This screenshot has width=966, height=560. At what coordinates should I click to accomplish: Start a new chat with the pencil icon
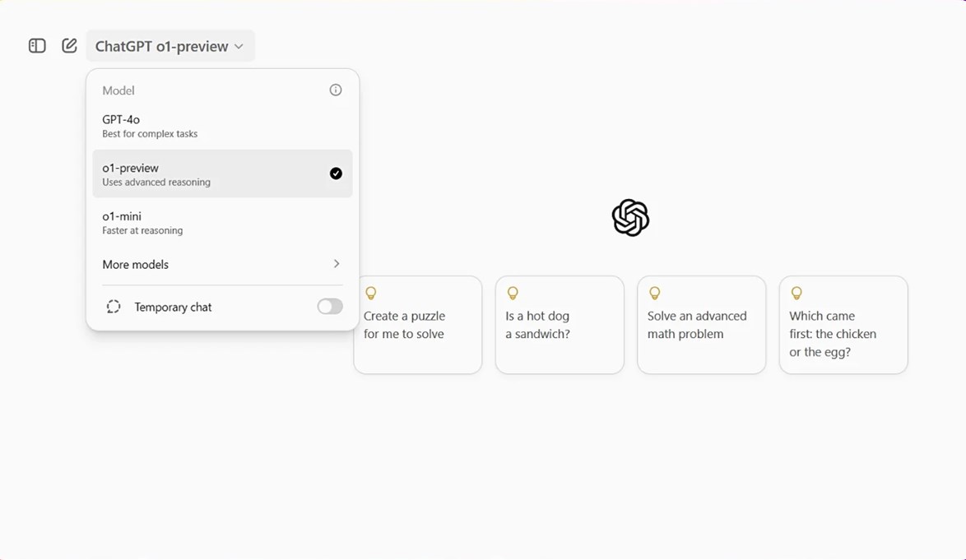tap(69, 45)
